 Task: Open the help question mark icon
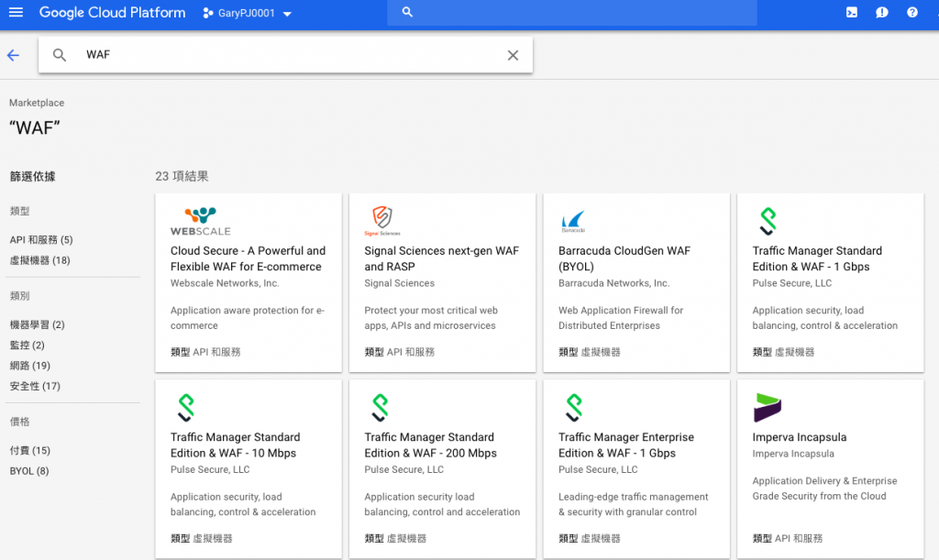coord(911,13)
